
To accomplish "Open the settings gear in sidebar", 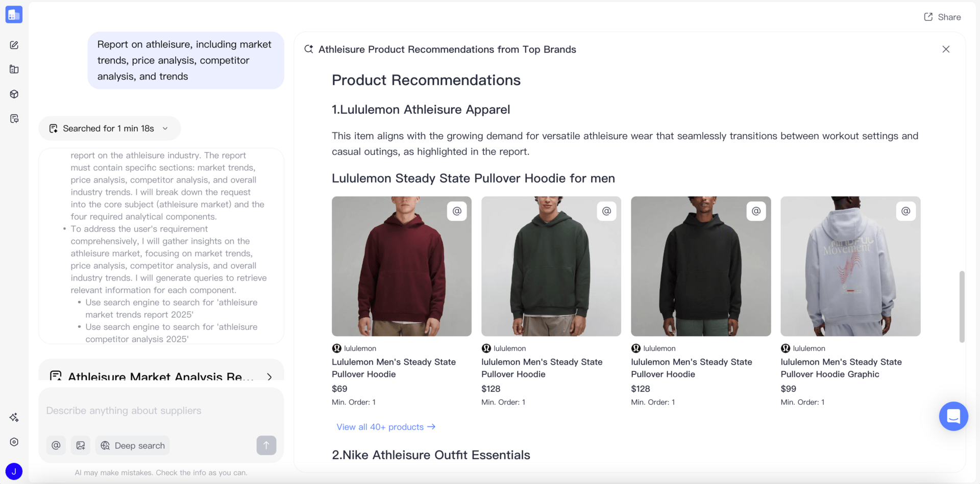I will pos(14,442).
